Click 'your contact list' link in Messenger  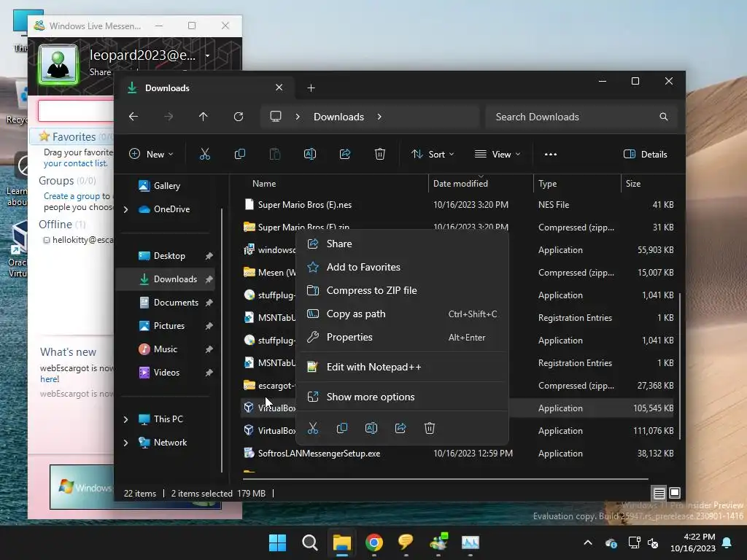click(75, 163)
